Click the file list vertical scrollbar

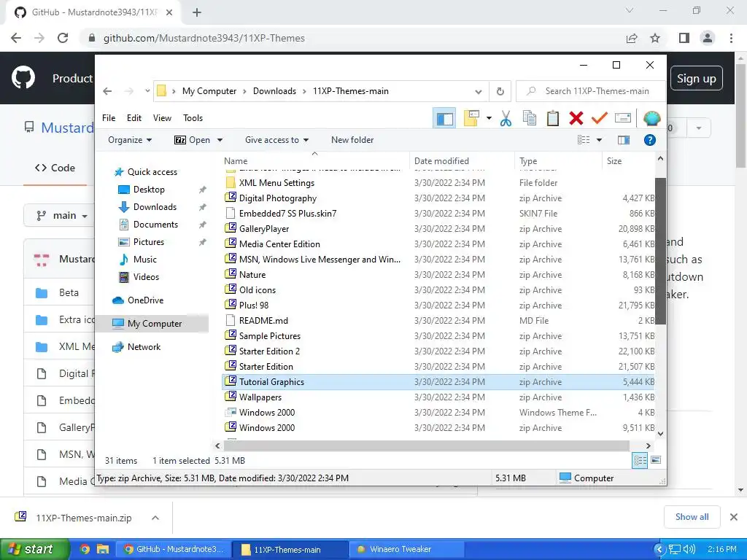point(660,251)
